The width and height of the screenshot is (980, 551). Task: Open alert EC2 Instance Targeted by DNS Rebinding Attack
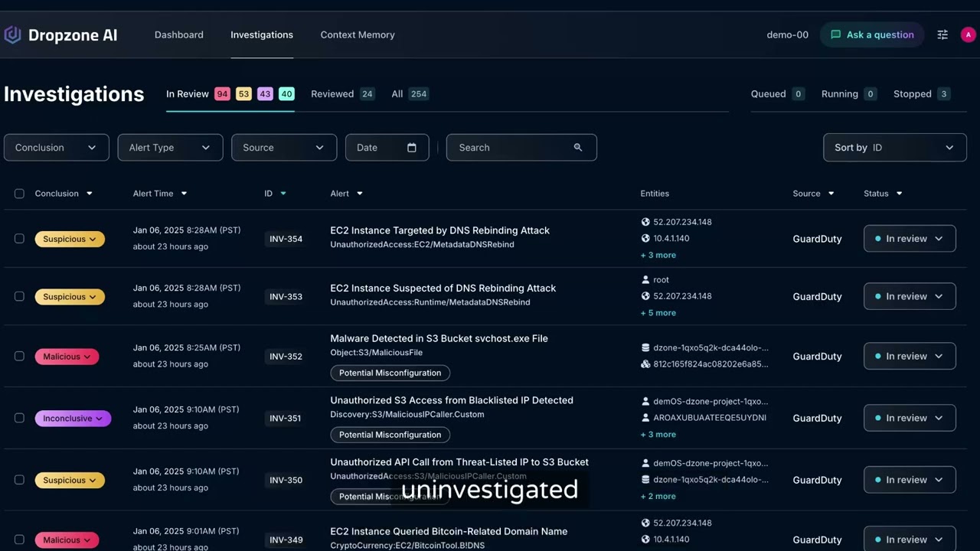tap(439, 230)
